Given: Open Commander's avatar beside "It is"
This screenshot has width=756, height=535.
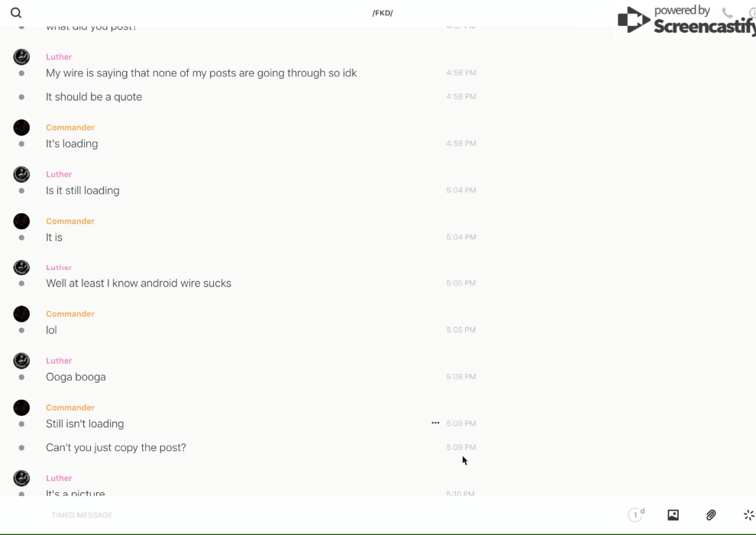Looking at the screenshot, I should coord(21,222).
